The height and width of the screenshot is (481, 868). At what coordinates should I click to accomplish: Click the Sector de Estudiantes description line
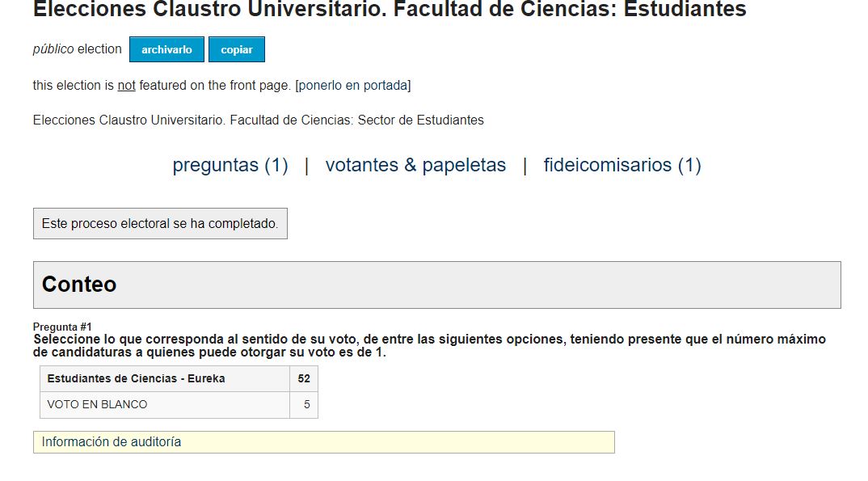[x=258, y=120]
